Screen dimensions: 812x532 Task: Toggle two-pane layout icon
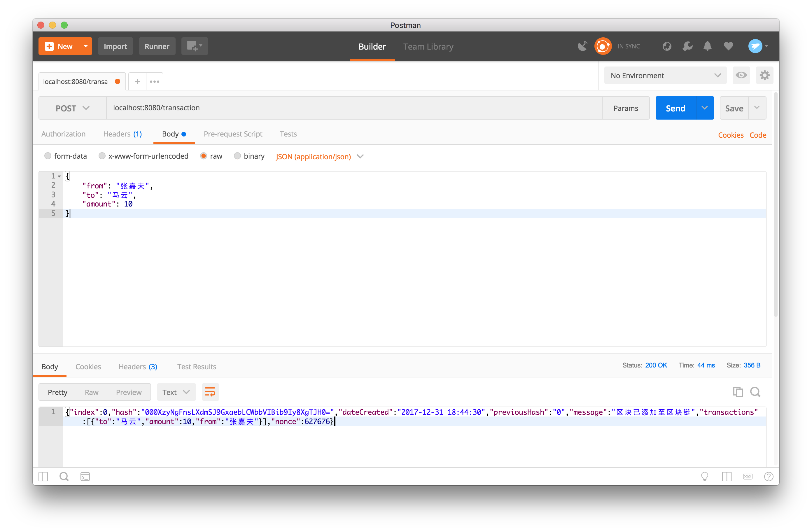(x=727, y=476)
